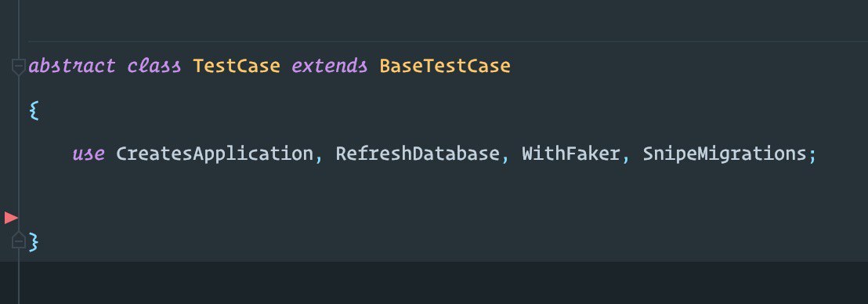Click the SnipeMigrations trait name

[x=725, y=154]
